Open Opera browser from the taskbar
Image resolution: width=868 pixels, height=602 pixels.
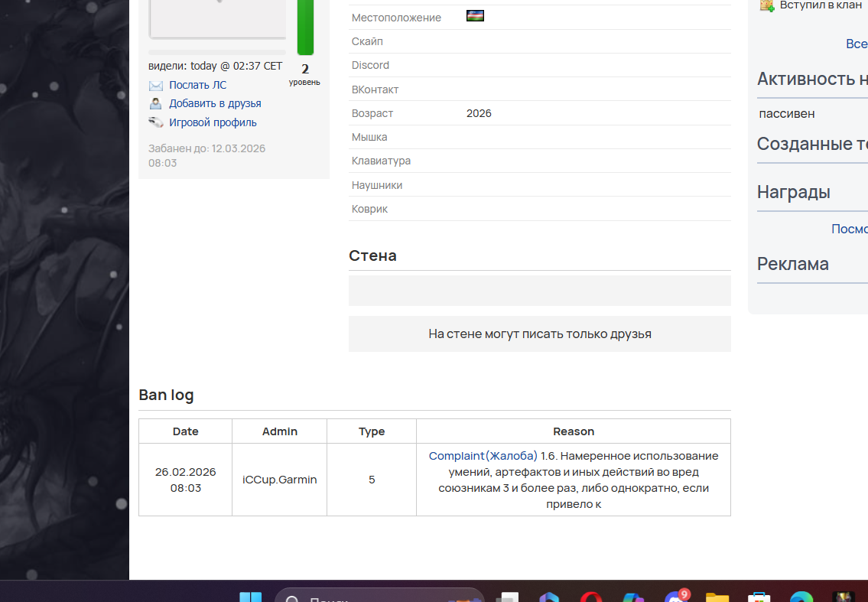click(x=590, y=597)
